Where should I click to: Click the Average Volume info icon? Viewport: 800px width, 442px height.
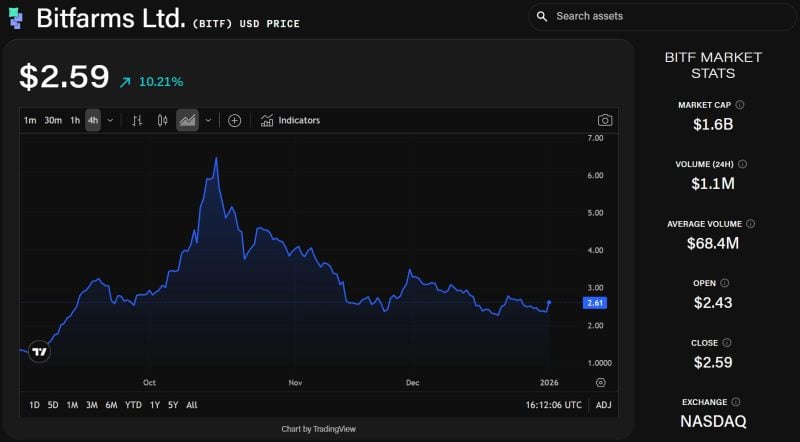751,224
